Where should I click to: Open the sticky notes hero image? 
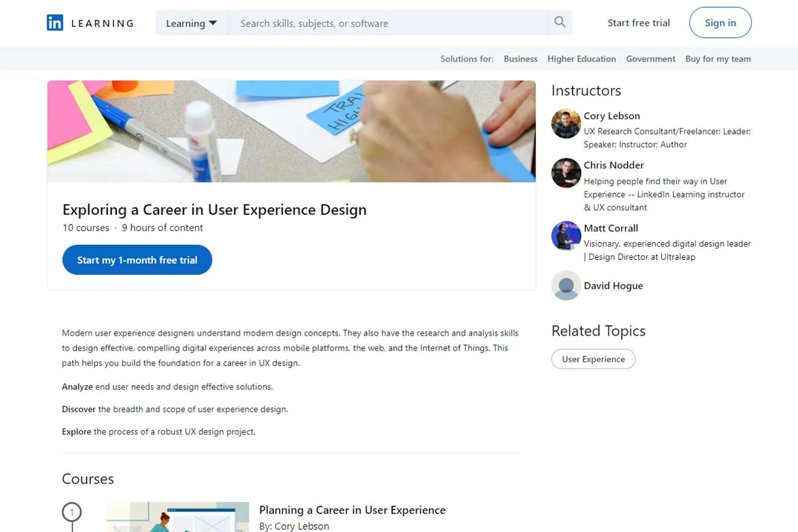291,131
